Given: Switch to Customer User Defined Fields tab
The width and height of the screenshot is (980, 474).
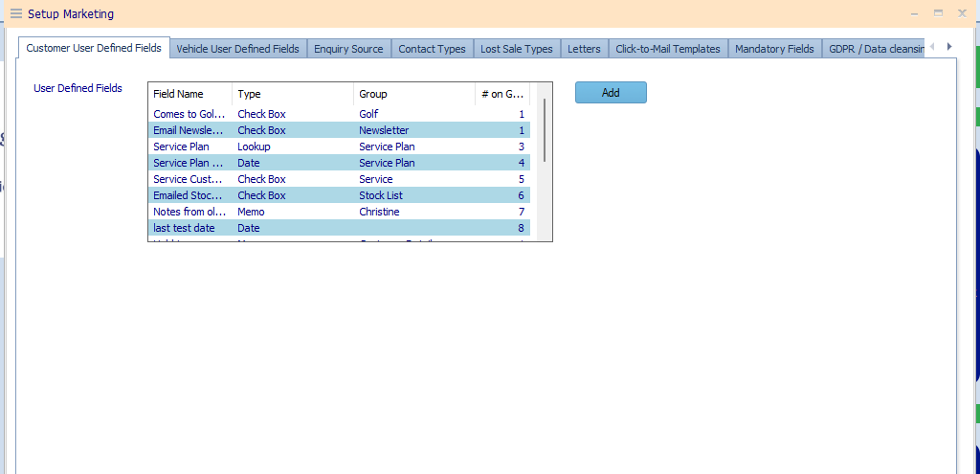Looking at the screenshot, I should [94, 48].
